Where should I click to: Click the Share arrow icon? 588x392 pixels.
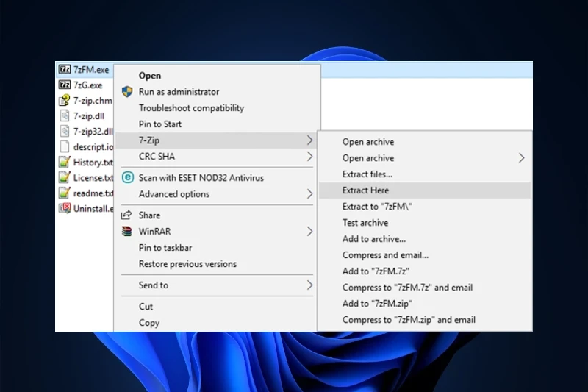click(126, 215)
